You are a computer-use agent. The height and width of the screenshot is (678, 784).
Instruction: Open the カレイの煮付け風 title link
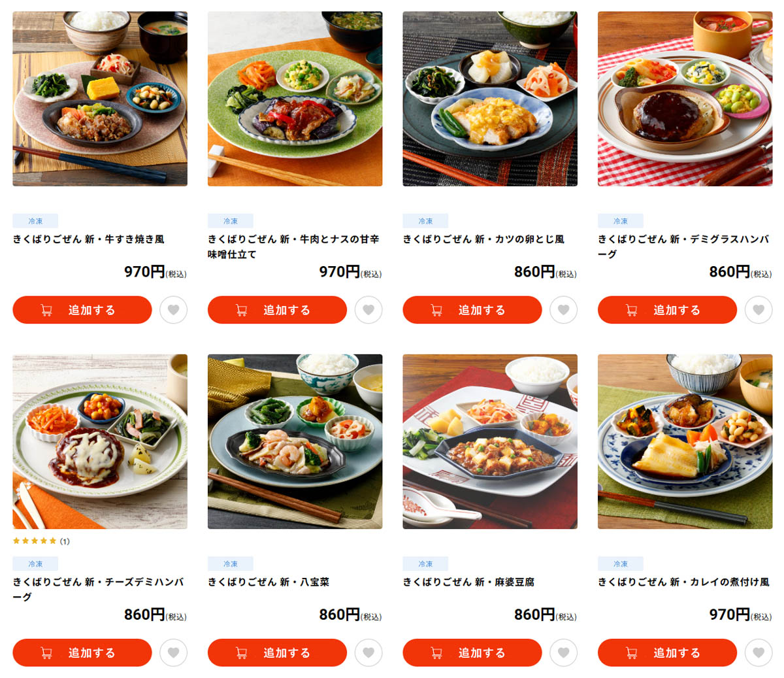[x=683, y=582]
